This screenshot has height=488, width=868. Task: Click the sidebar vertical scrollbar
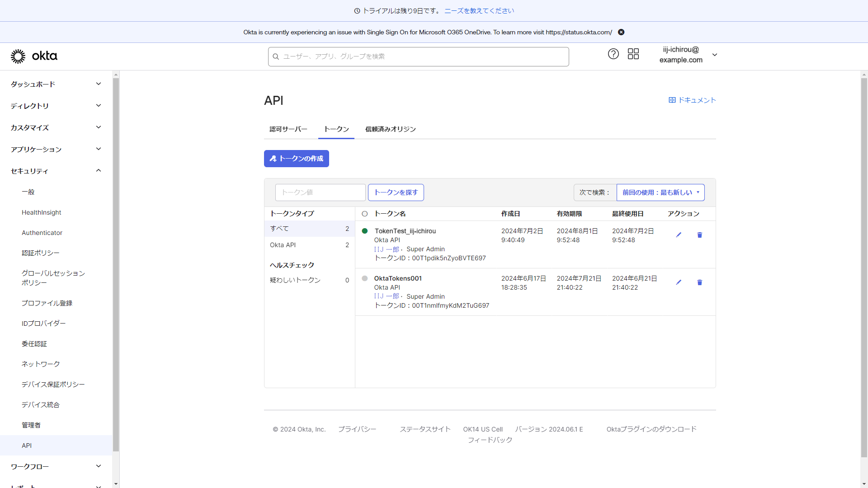[116, 264]
